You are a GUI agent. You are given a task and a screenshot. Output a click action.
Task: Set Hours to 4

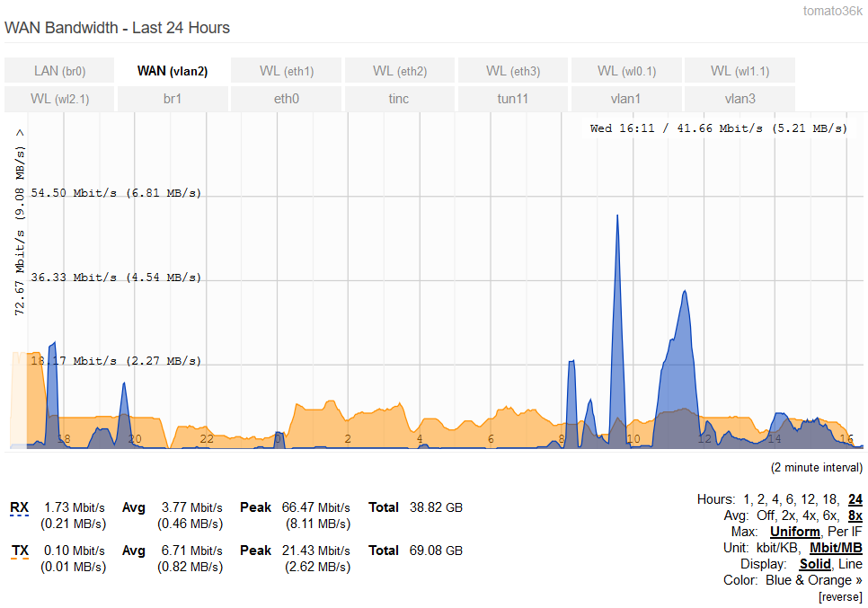775,499
